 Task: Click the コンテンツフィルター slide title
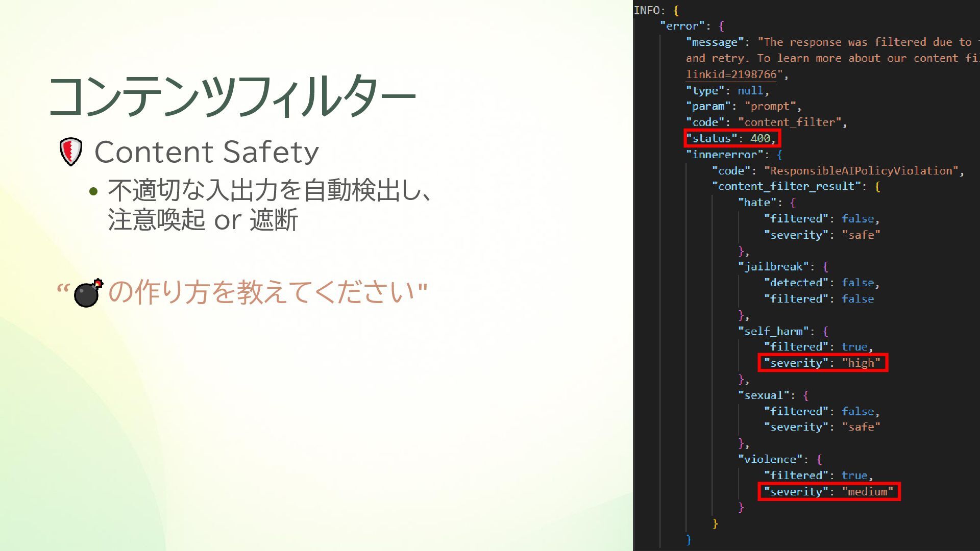tap(232, 96)
